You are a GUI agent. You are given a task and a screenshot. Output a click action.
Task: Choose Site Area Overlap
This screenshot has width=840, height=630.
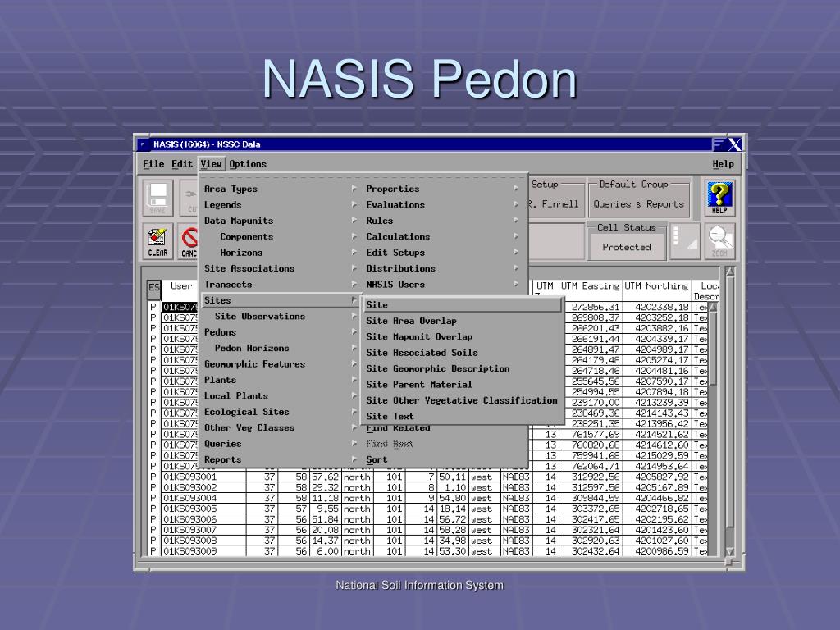pos(463,321)
